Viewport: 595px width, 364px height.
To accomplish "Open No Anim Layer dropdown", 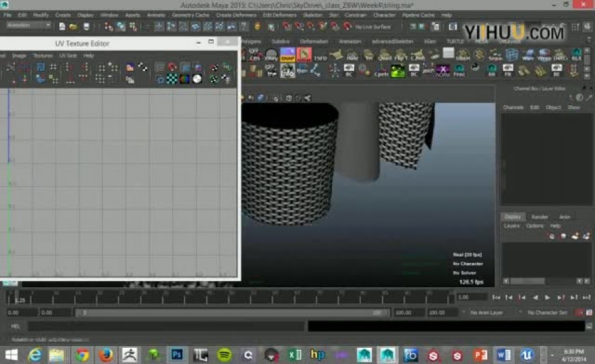I will [x=486, y=313].
